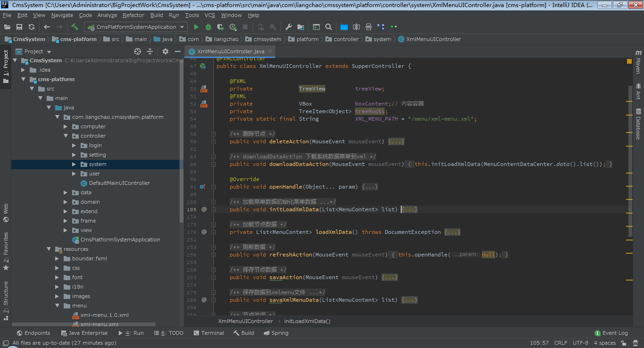Viewport: 644px width, 348px height.
Task: Toggle the 4: Run tool window
Action: point(131,333)
